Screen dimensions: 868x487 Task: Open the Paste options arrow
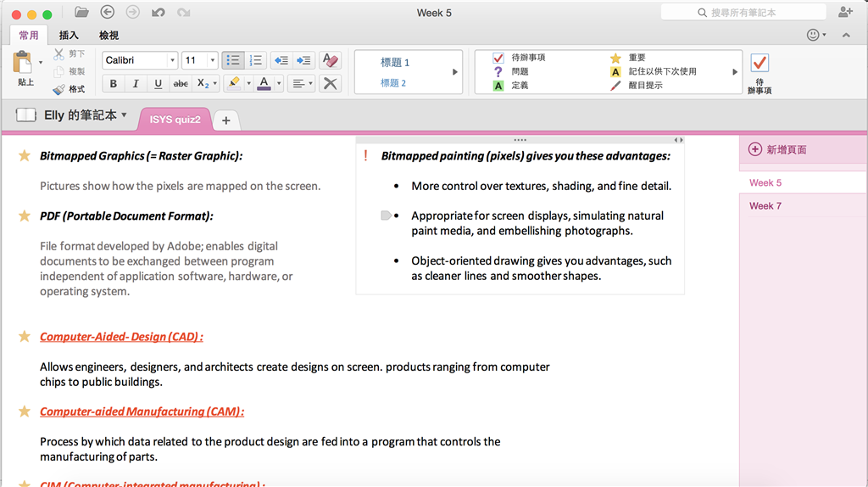coord(41,63)
